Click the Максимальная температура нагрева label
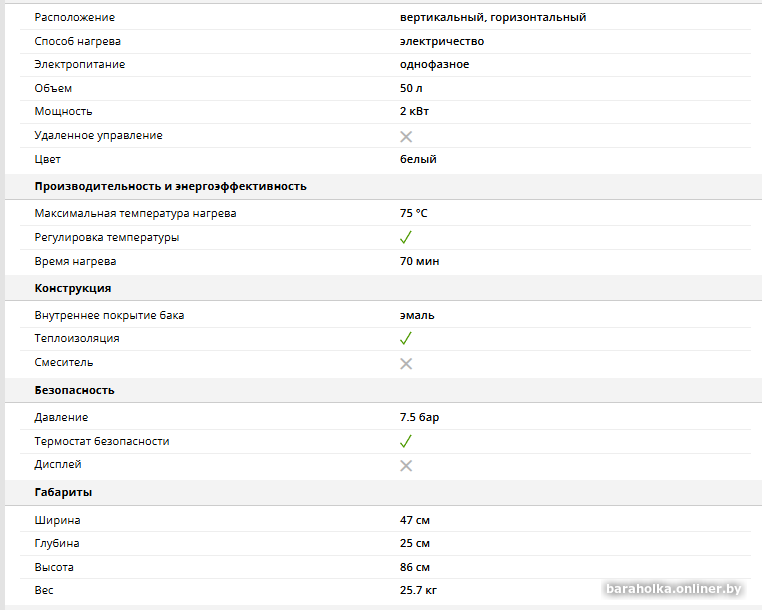This screenshot has width=762, height=610. point(135,213)
